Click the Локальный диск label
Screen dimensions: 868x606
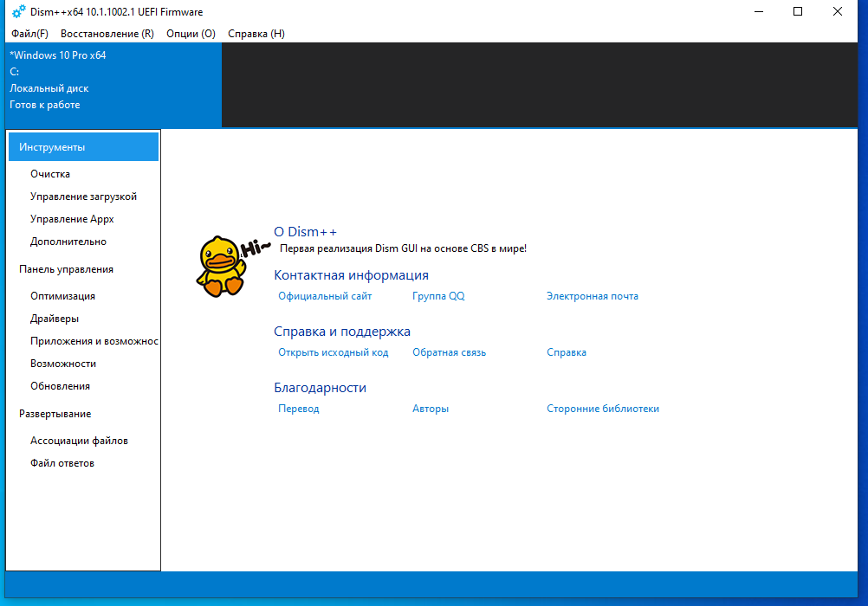pyautogui.click(x=49, y=88)
